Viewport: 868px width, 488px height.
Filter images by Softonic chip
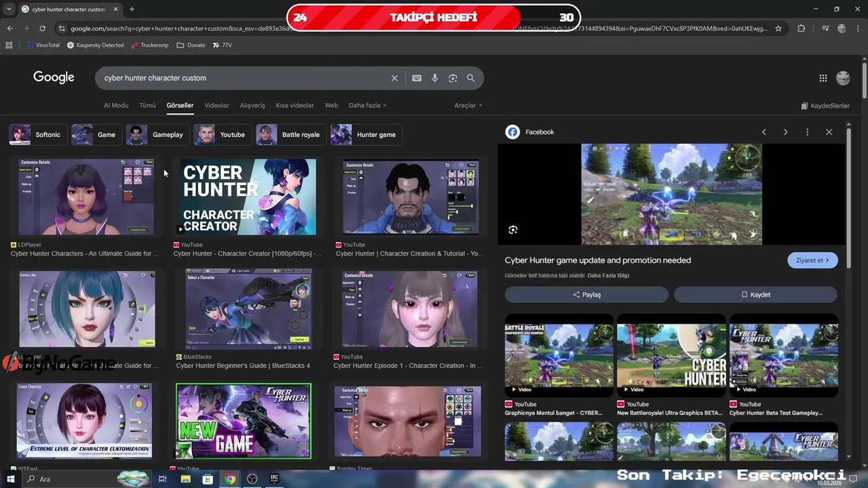coord(39,135)
